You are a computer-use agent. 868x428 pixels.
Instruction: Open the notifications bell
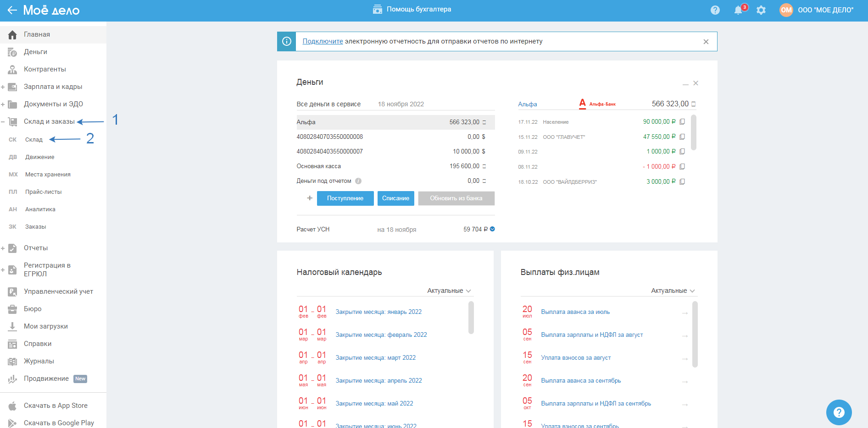[x=738, y=10]
